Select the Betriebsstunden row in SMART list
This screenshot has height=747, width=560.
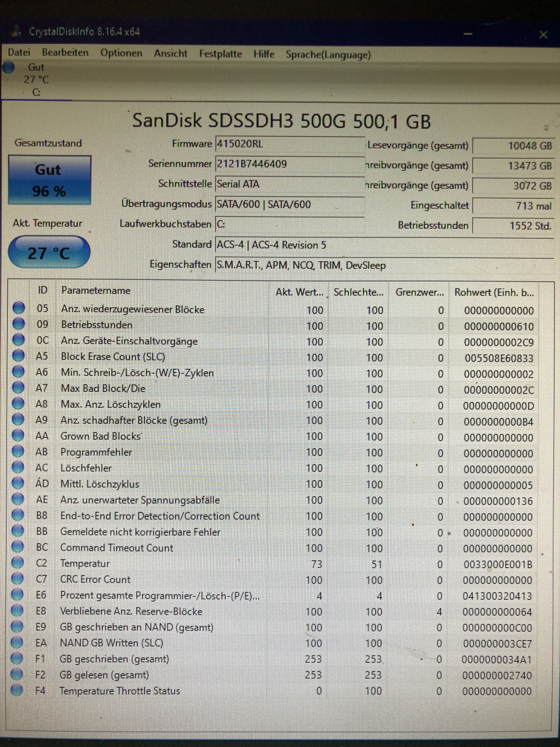96,325
